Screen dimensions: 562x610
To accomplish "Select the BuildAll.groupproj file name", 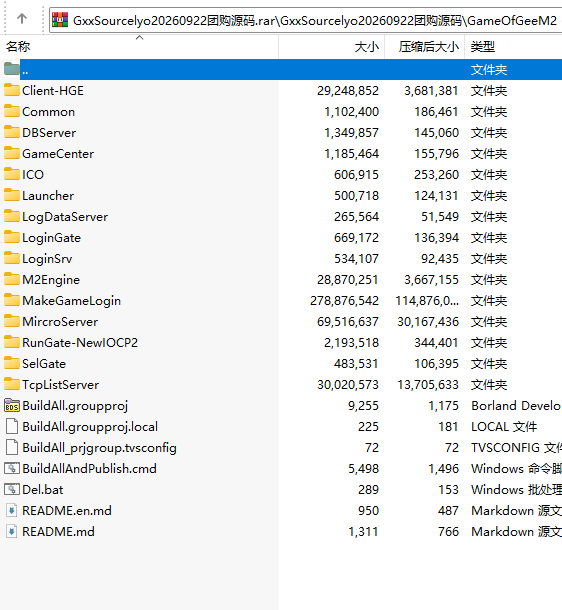I will click(75, 406).
